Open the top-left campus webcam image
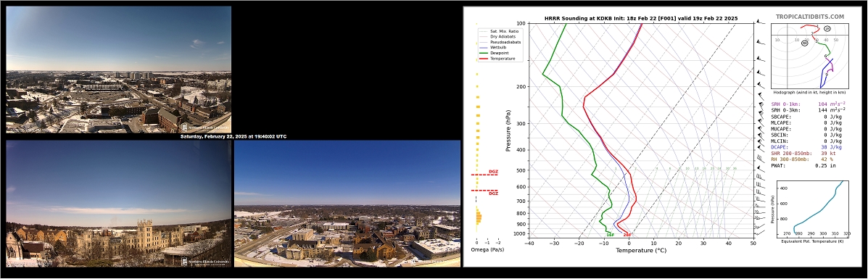This screenshot has height=279, width=868. (118, 70)
